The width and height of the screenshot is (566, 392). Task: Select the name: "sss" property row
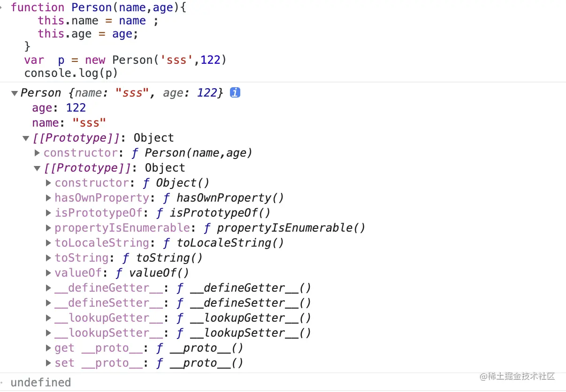[69, 123]
